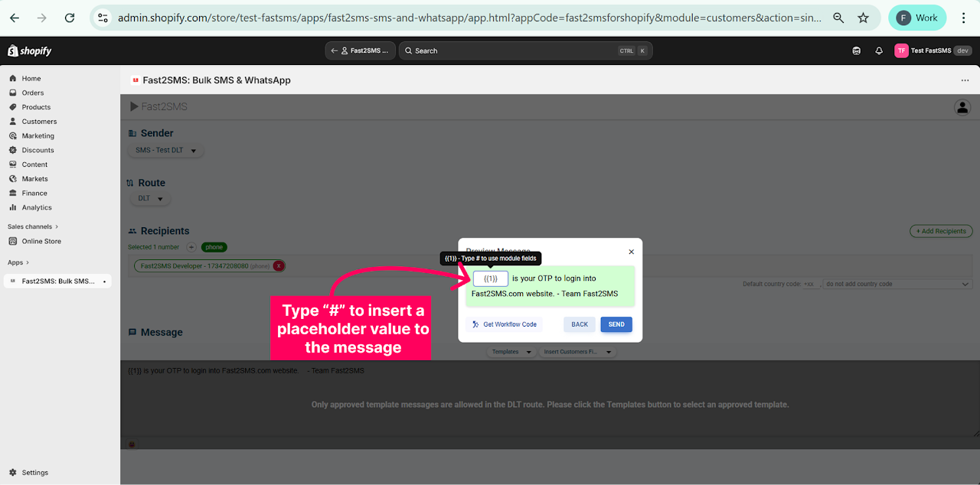
Task: Click the BACK button in dialog
Action: pos(580,324)
